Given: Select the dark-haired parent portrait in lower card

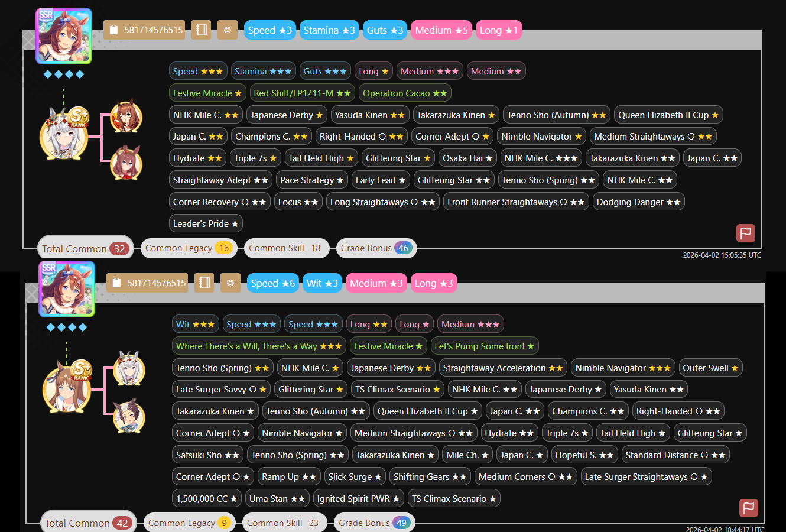Looking at the screenshot, I should [128, 416].
